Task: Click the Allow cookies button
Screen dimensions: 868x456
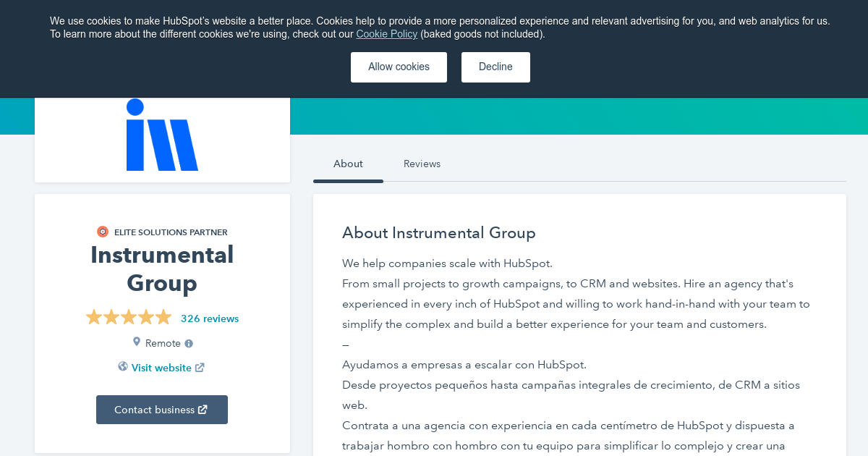Action: (x=399, y=67)
